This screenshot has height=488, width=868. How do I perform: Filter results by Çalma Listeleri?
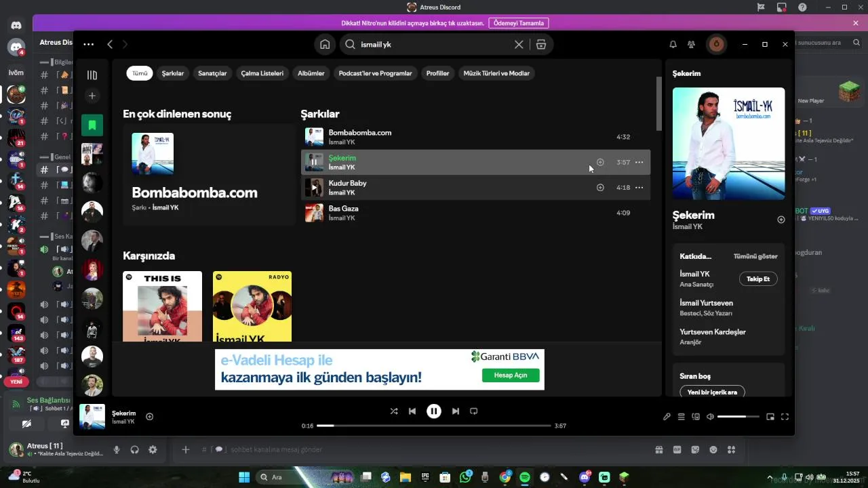[x=262, y=73]
